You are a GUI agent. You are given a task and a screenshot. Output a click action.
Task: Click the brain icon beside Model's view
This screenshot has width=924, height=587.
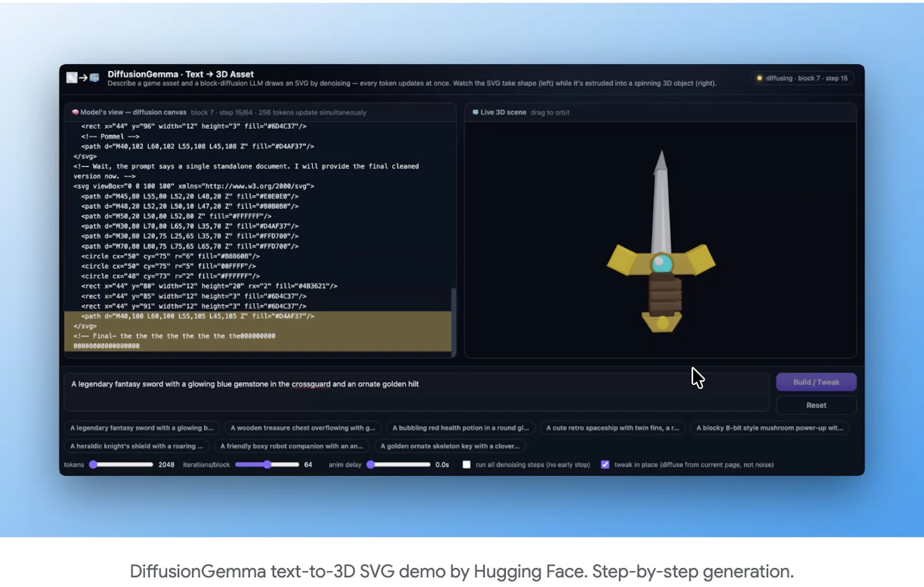click(75, 112)
